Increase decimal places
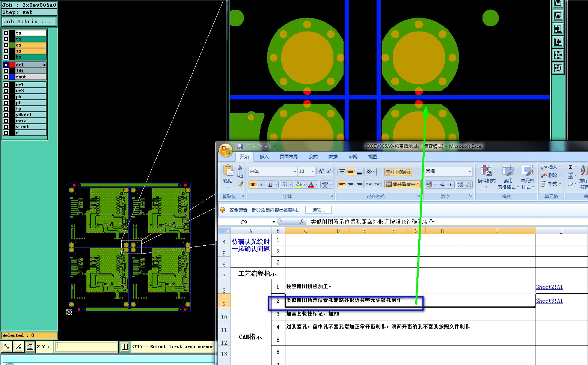 point(460,184)
